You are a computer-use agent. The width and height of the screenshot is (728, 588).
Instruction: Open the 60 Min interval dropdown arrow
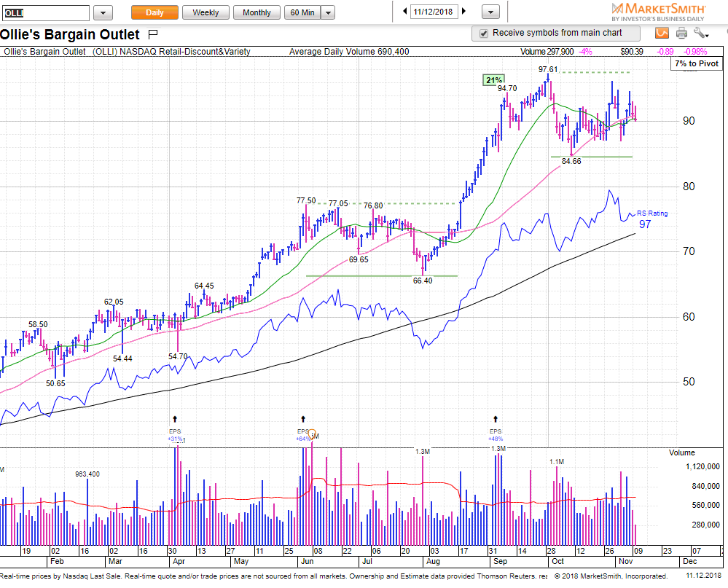[x=328, y=12]
